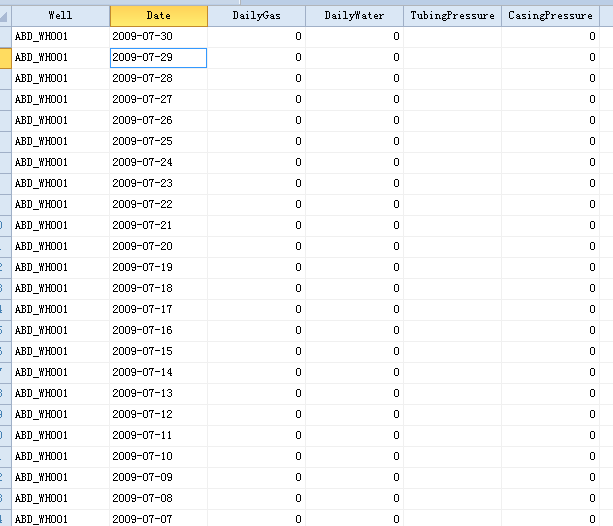Image resolution: width=613 pixels, height=526 pixels.
Task: Click CasingPressure value in the 2009-07-30 row
Action: tap(550, 37)
